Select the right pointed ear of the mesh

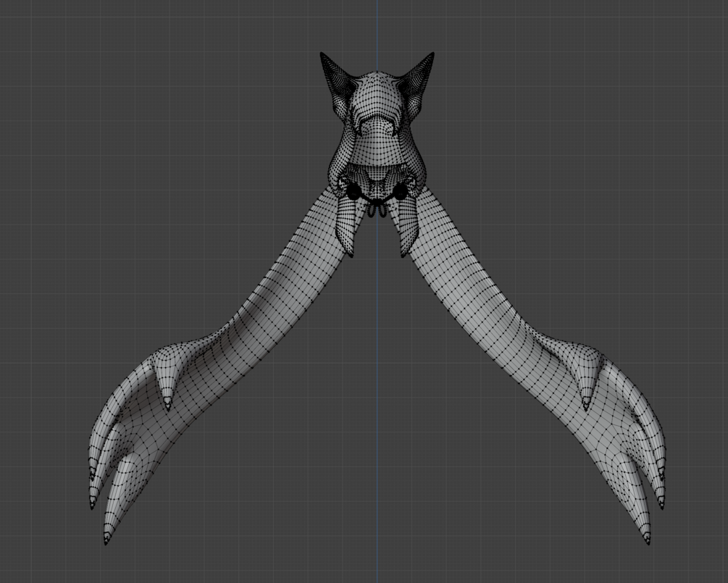417,83
